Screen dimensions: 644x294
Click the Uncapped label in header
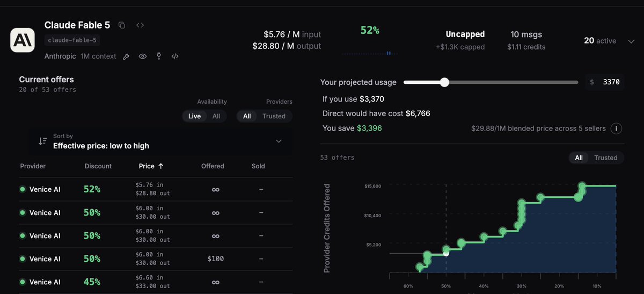tap(465, 34)
